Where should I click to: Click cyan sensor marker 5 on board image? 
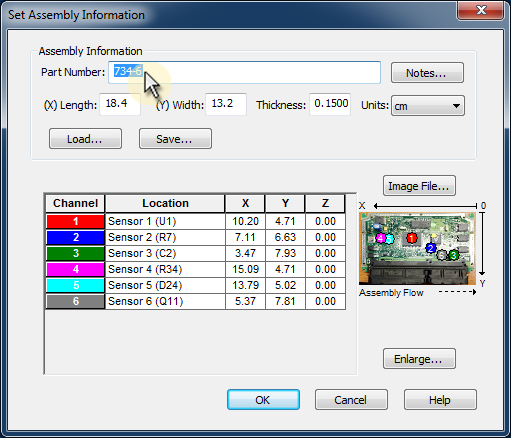pyautogui.click(x=389, y=239)
